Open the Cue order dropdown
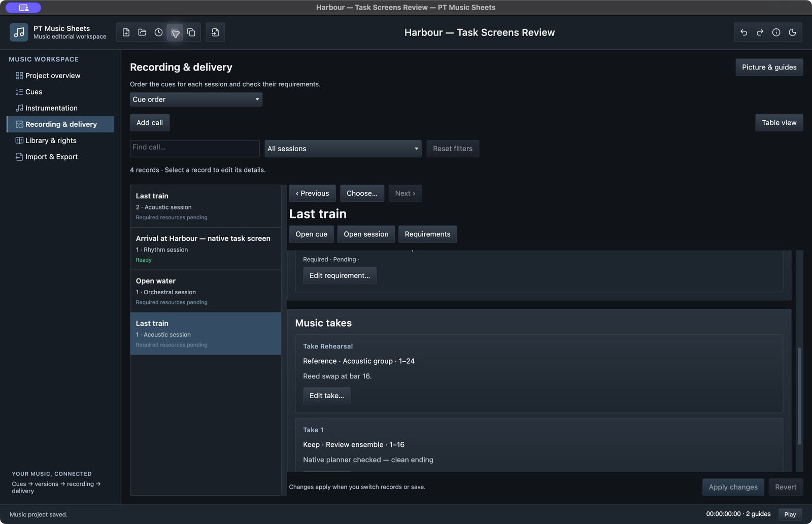The image size is (812, 524). [196, 99]
